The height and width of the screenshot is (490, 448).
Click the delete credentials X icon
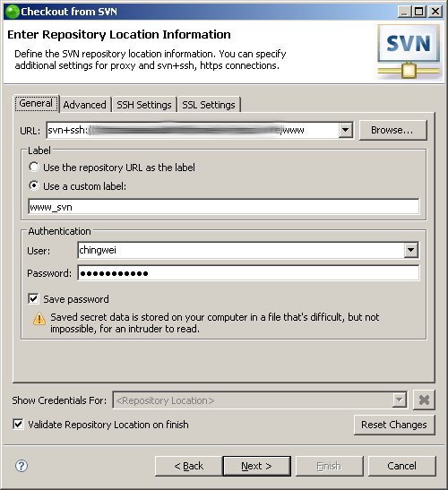tap(424, 400)
